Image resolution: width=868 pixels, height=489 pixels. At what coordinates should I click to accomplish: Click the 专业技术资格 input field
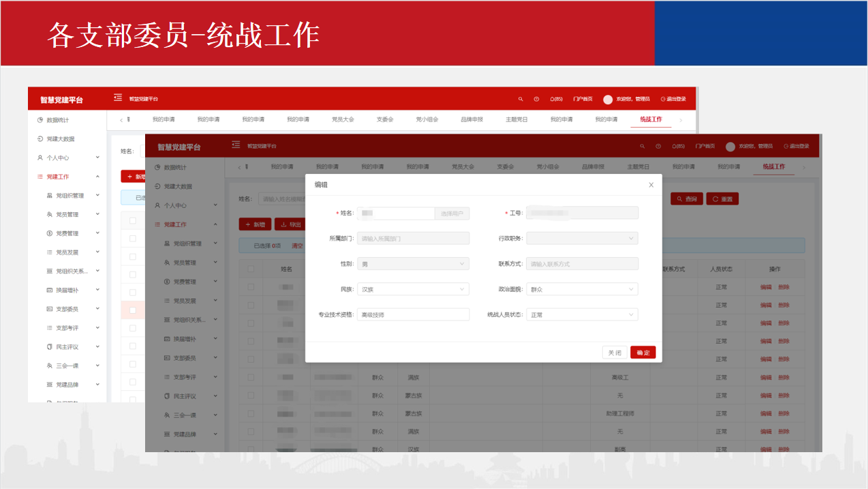(413, 314)
